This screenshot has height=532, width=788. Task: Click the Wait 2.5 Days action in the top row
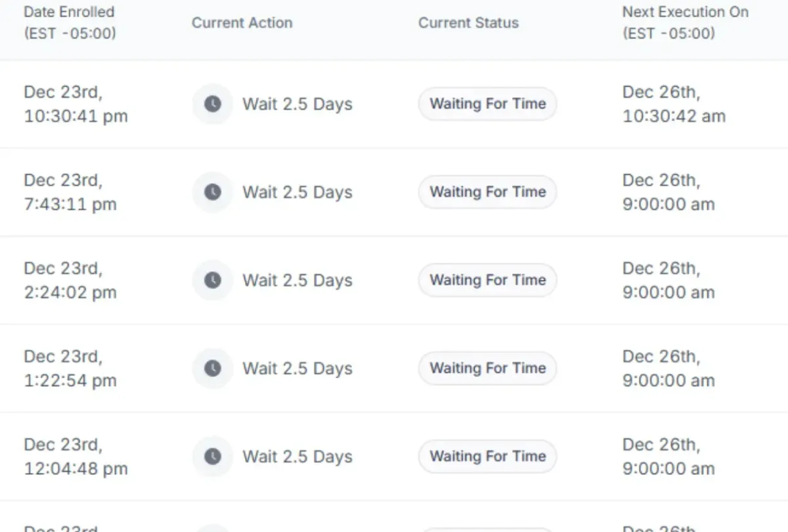297,104
